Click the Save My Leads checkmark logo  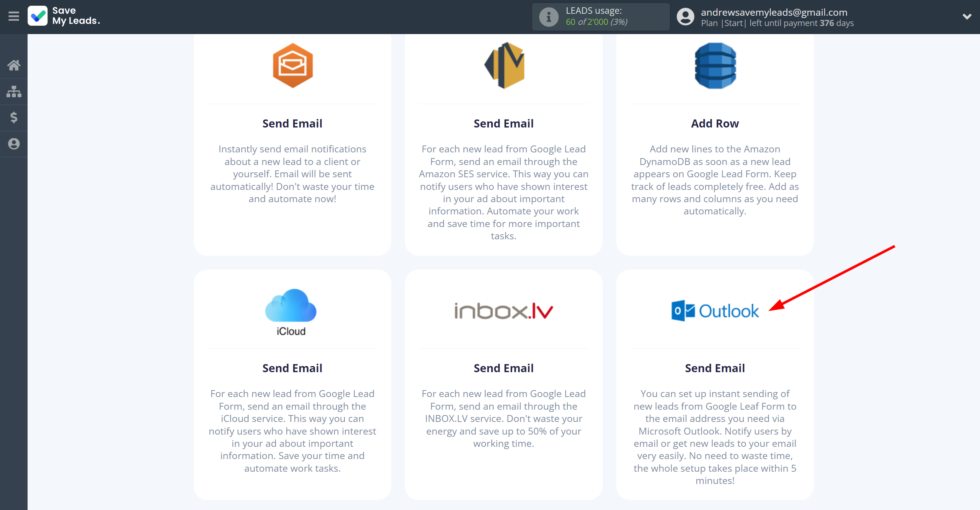38,16
